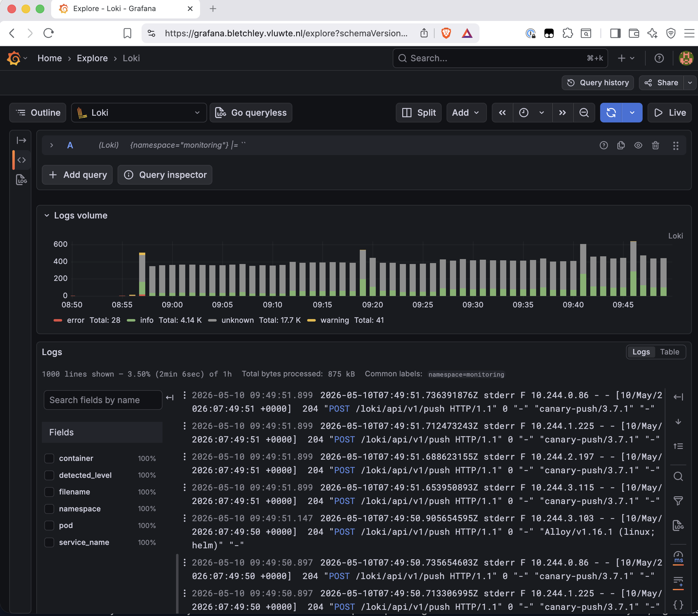Open the Grafana logo dropdown chevron
Viewport: 698px width, 616px height.
tap(25, 58)
